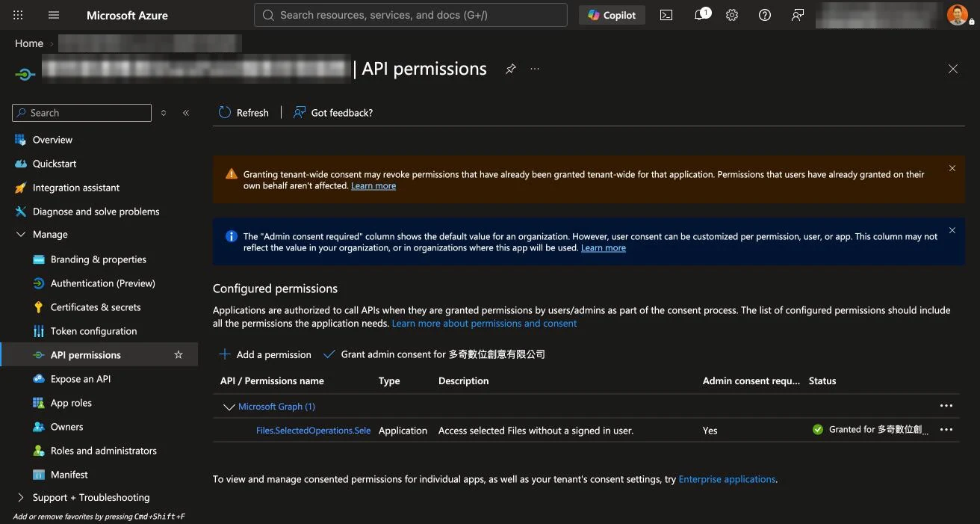Close the API permissions blade
This screenshot has height=524, width=980.
pyautogui.click(x=953, y=69)
